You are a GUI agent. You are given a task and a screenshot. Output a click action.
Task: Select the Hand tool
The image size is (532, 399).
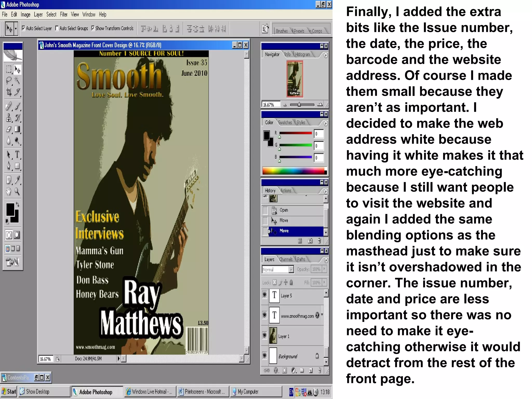click(9, 191)
